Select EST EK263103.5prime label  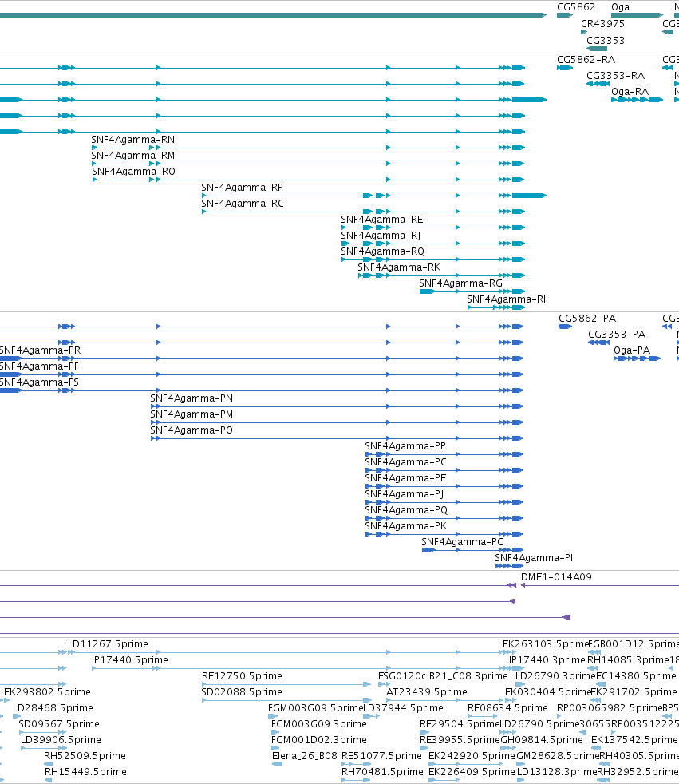pos(546,644)
